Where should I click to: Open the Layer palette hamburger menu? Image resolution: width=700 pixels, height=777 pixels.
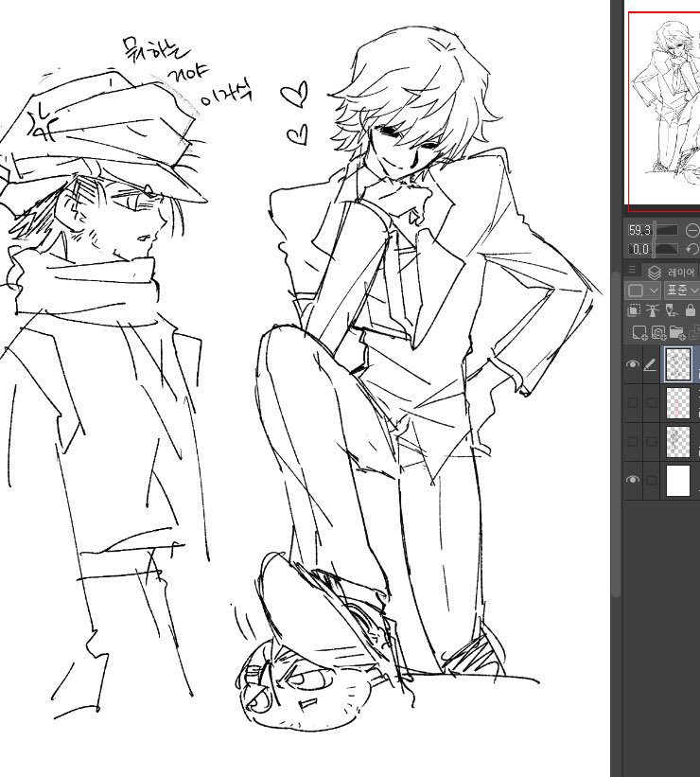(x=632, y=270)
